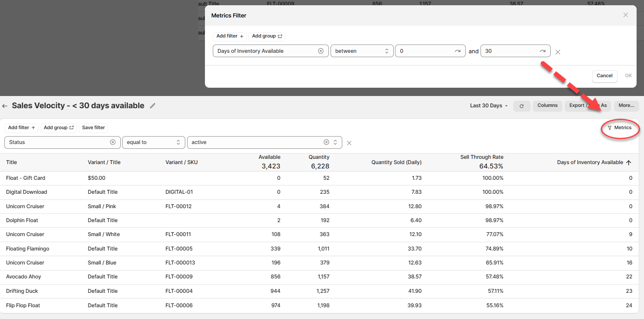Clear the Days of Inventory Available field
Image resolution: width=644 pixels, height=319 pixels.
[x=321, y=51]
